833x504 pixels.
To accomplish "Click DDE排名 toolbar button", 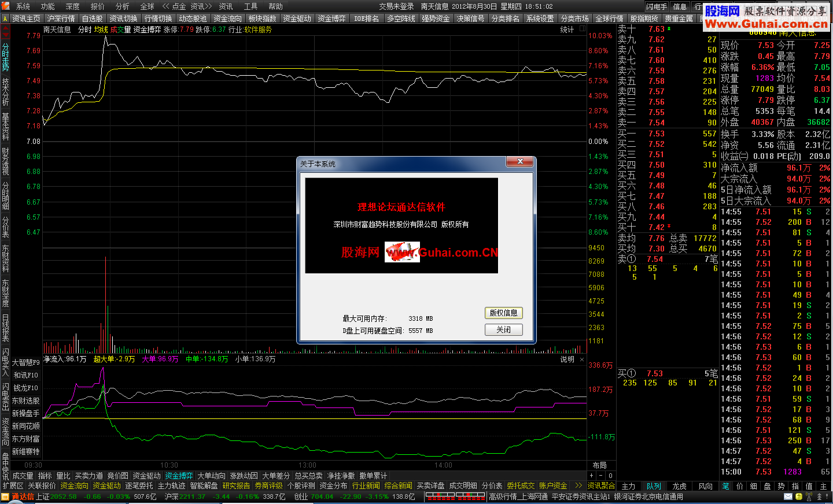I will pyautogui.click(x=366, y=18).
